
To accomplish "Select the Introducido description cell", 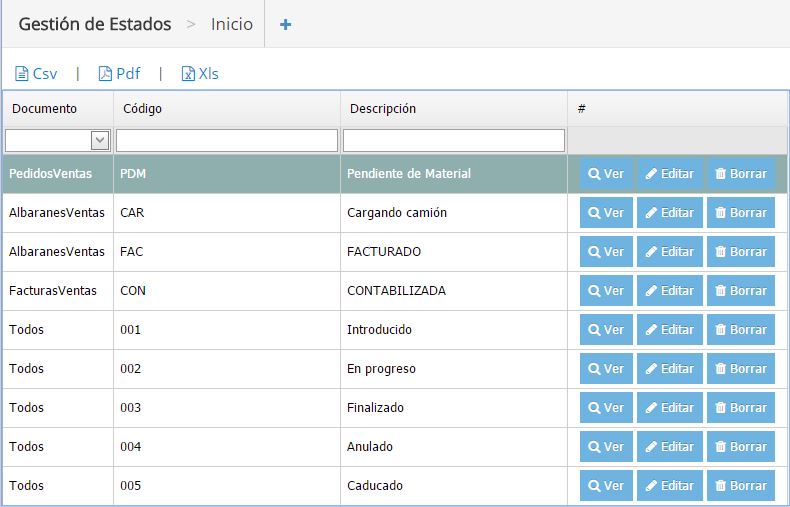I will 454,330.
